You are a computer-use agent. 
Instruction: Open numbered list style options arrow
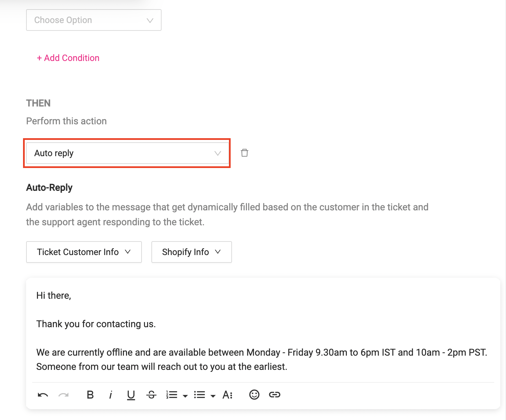coord(185,396)
